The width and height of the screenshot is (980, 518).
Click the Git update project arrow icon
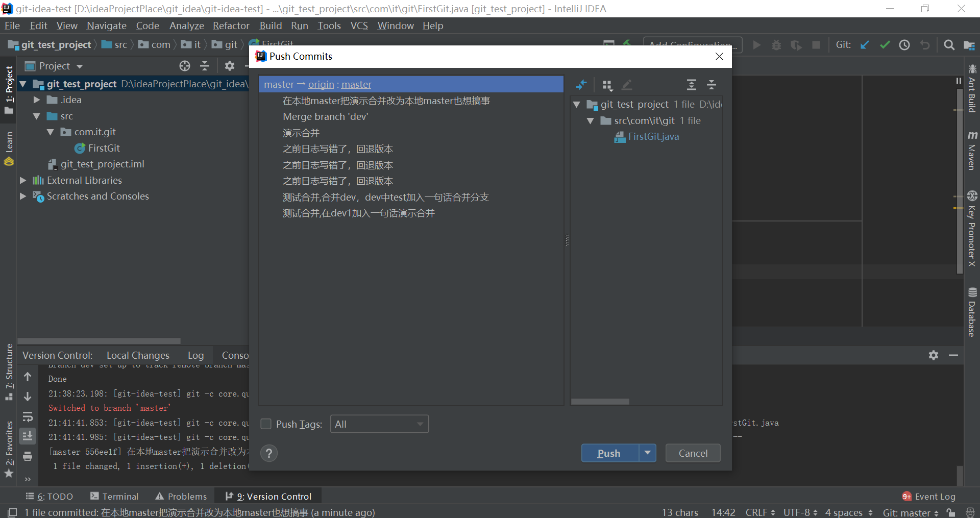coord(865,45)
